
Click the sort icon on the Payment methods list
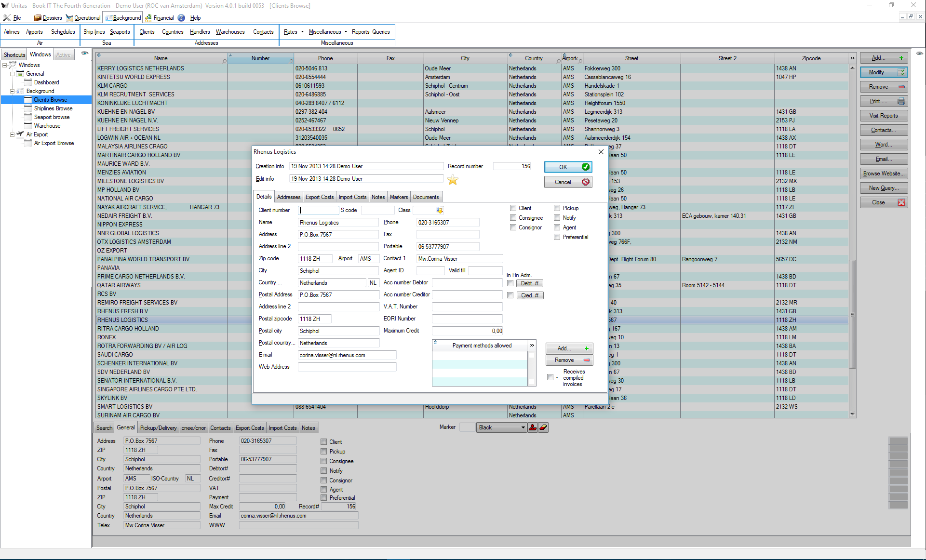(435, 342)
